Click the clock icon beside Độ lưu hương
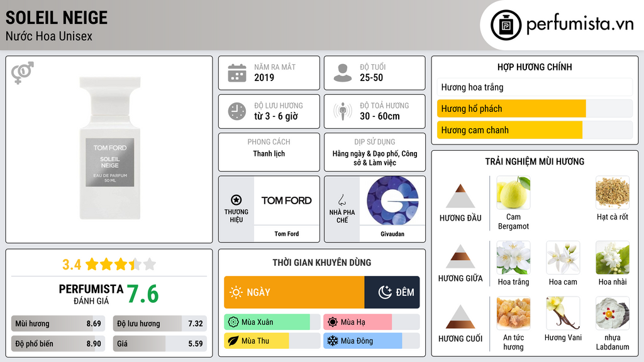 (237, 111)
